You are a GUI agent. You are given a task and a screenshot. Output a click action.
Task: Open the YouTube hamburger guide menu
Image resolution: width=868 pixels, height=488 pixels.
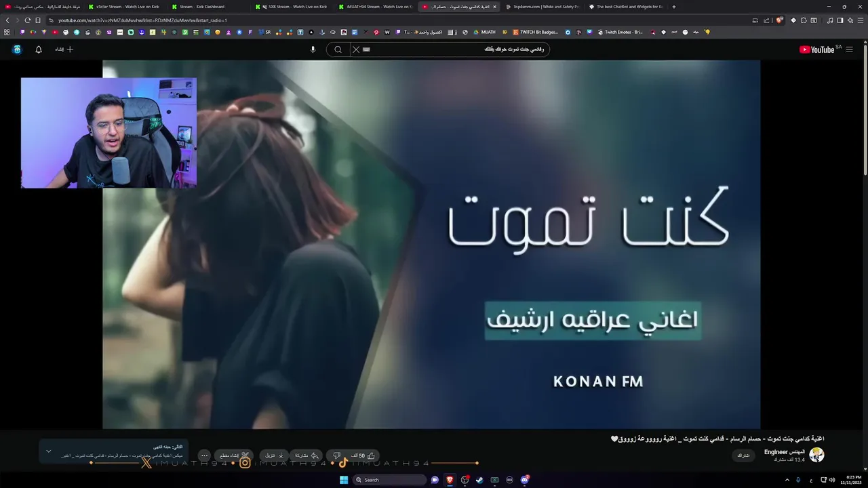(850, 49)
